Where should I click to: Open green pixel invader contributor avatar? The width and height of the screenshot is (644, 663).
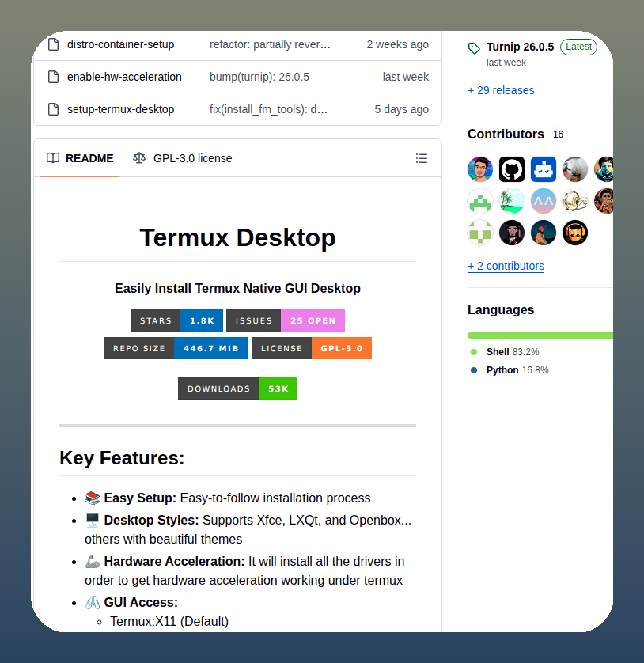coord(480,201)
